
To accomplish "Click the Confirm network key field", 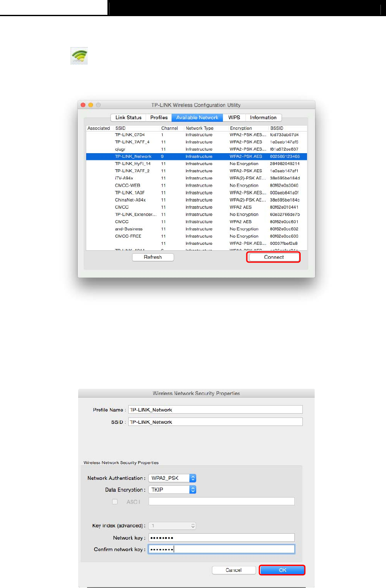I will click(x=221, y=549).
